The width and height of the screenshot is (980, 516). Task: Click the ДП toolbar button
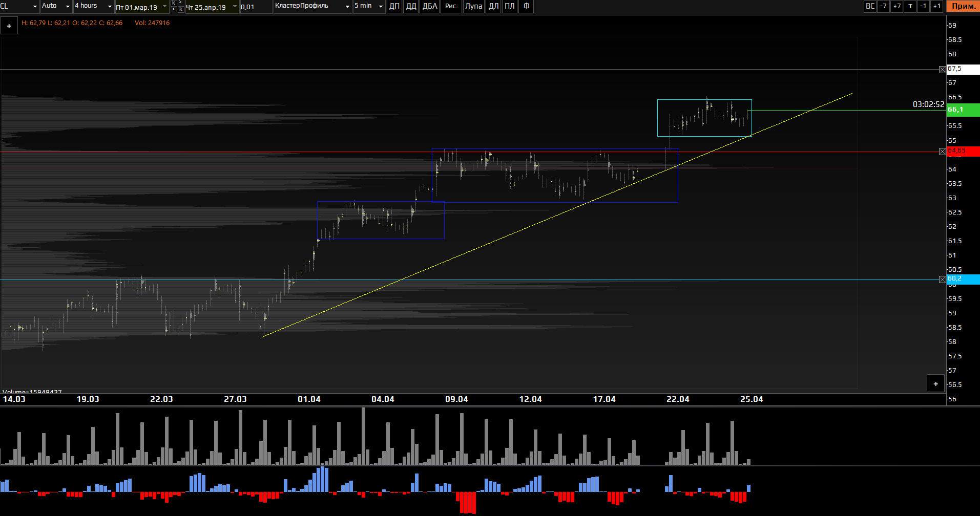394,7
